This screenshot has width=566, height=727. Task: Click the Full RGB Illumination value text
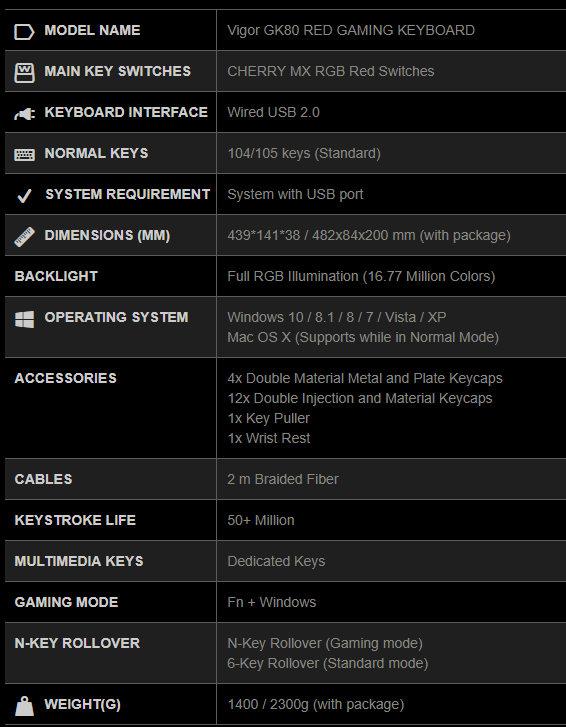tap(361, 276)
